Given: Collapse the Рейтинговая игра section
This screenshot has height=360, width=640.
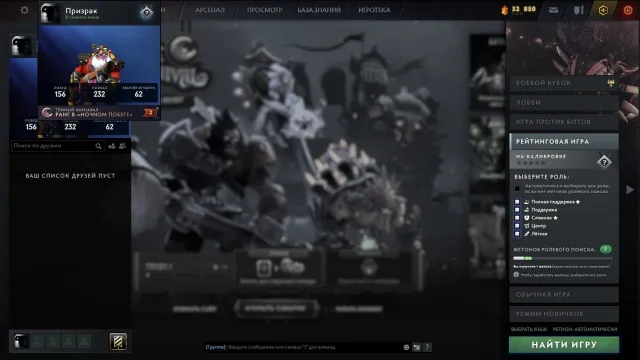Looking at the screenshot, I should pos(564,141).
